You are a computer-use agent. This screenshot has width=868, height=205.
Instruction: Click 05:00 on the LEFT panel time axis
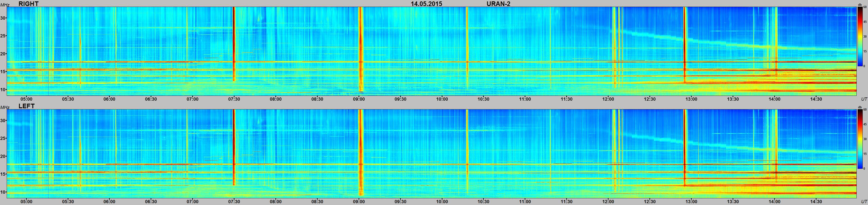pyautogui.click(x=26, y=201)
